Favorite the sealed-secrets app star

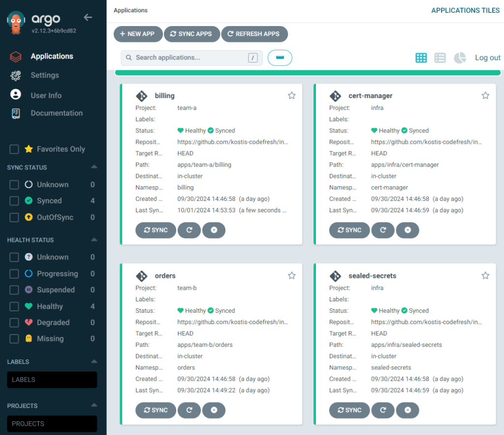point(485,276)
